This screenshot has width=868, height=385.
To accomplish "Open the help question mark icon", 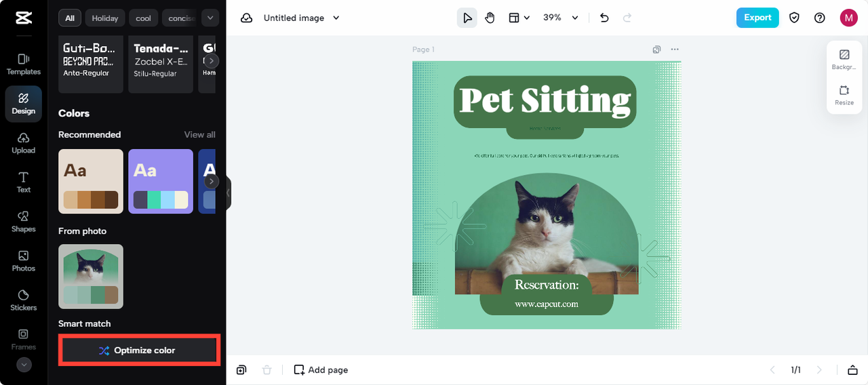I will pyautogui.click(x=820, y=18).
